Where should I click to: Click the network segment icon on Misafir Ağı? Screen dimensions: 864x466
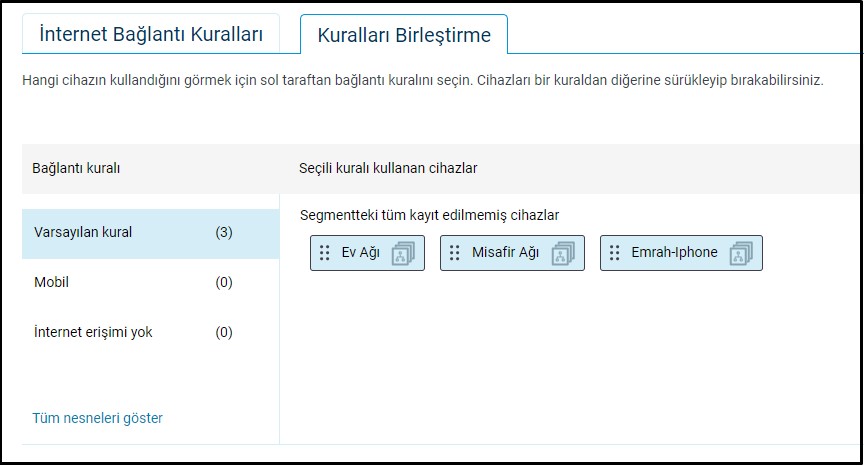click(x=563, y=253)
